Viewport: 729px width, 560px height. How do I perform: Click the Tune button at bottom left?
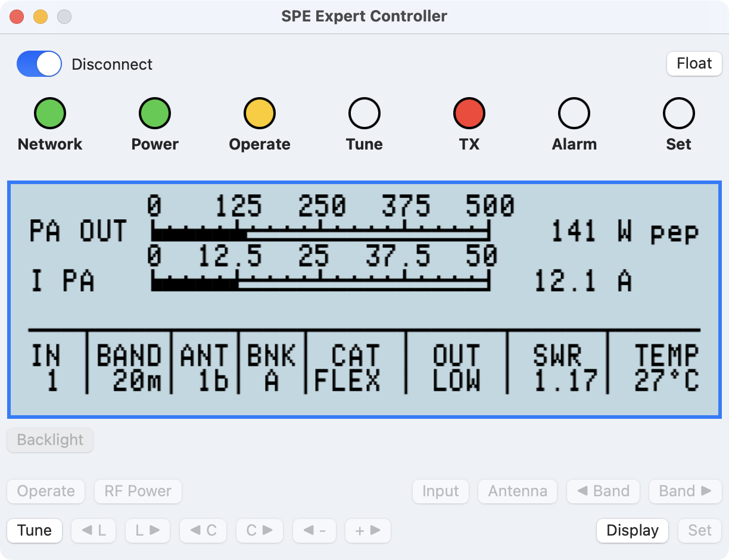point(35,530)
